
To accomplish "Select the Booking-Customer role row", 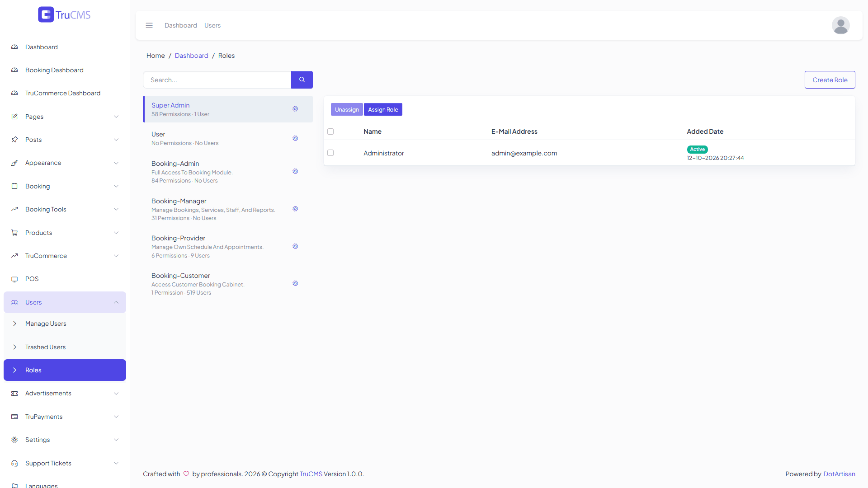I will (228, 284).
